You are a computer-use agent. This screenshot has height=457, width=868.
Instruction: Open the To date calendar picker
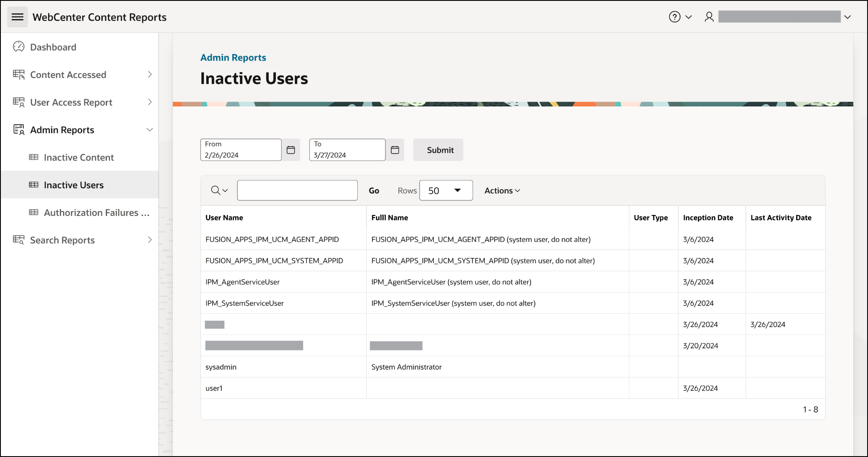pos(395,150)
